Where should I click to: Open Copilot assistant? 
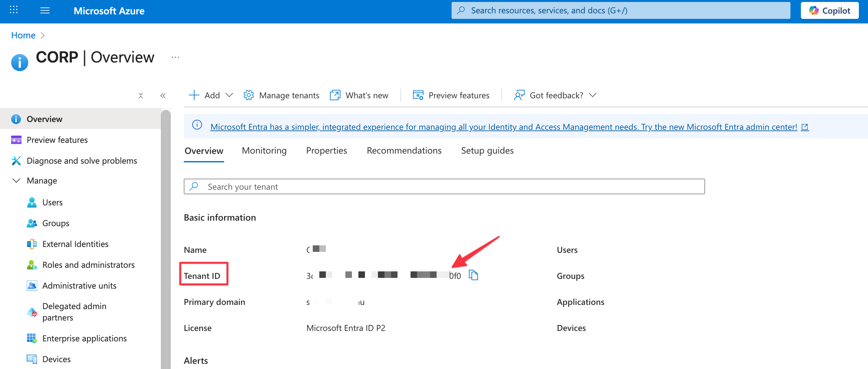[x=829, y=10]
